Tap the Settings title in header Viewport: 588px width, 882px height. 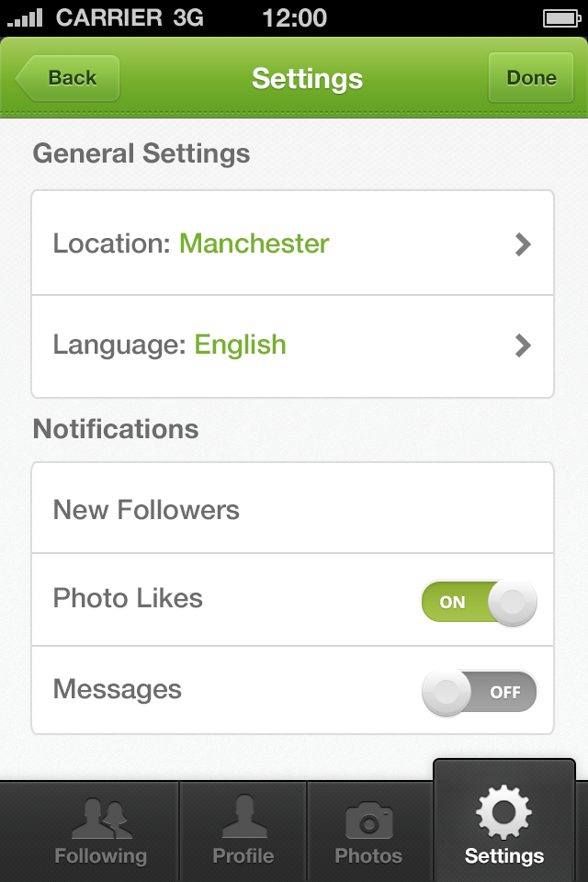307,79
